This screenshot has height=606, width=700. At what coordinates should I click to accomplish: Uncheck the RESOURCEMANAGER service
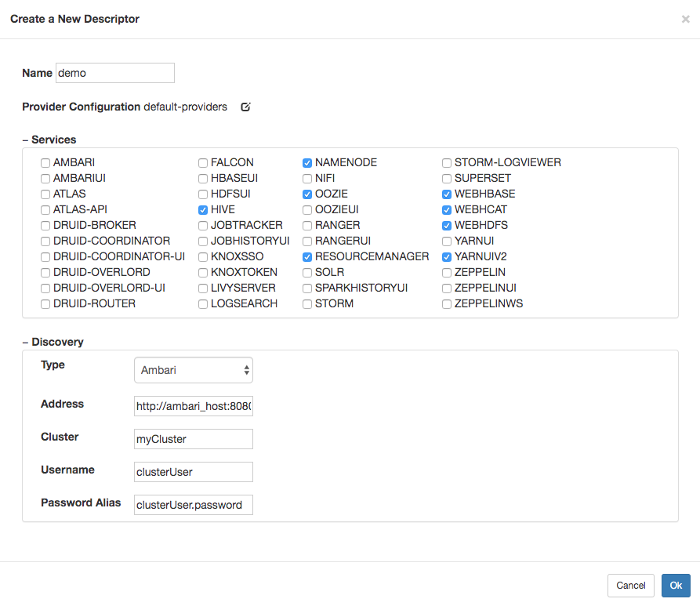306,256
